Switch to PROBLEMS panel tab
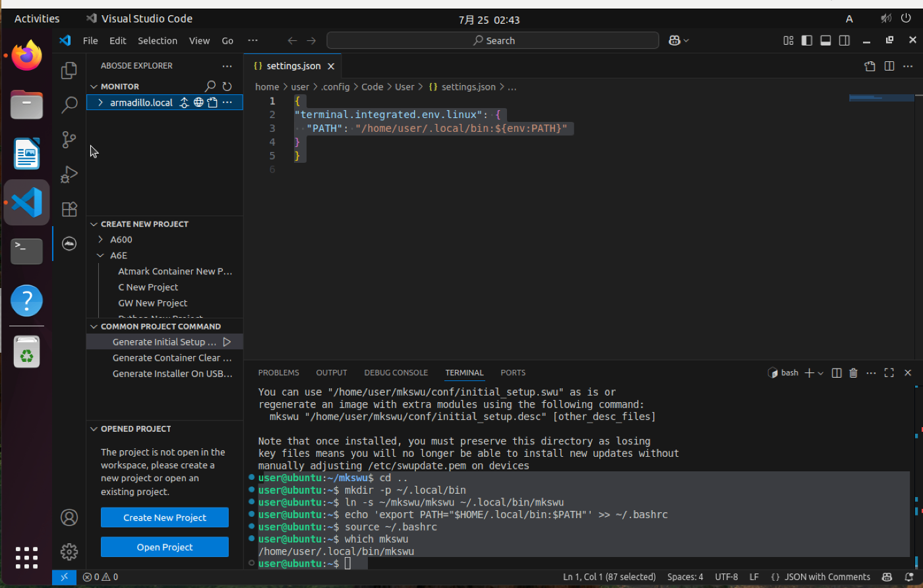The height and width of the screenshot is (588, 923). pyautogui.click(x=278, y=372)
